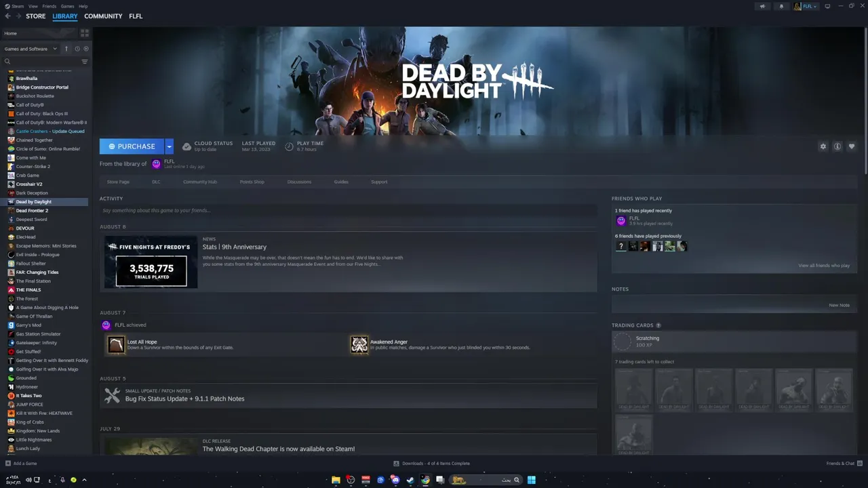This screenshot has width=868, height=488.
Task: Click the blue Purchase button
Action: point(132,146)
